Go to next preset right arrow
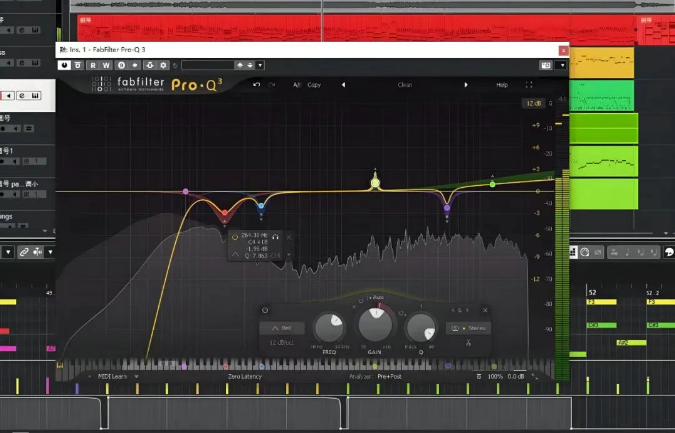This screenshot has width=675, height=433. pos(466,85)
